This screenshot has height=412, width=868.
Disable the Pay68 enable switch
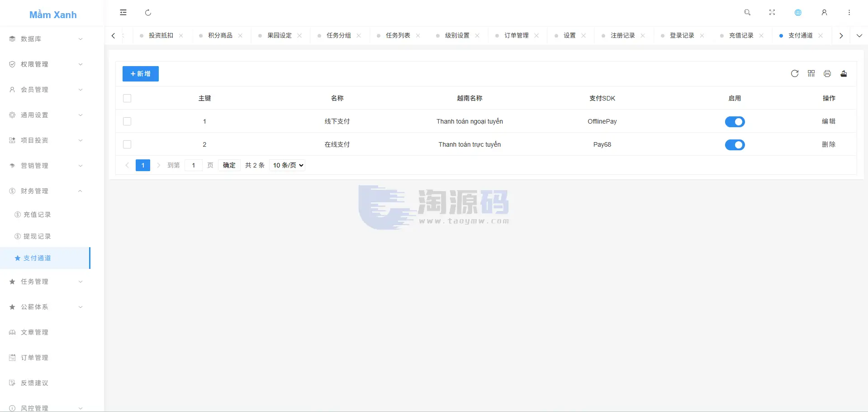coord(735,145)
